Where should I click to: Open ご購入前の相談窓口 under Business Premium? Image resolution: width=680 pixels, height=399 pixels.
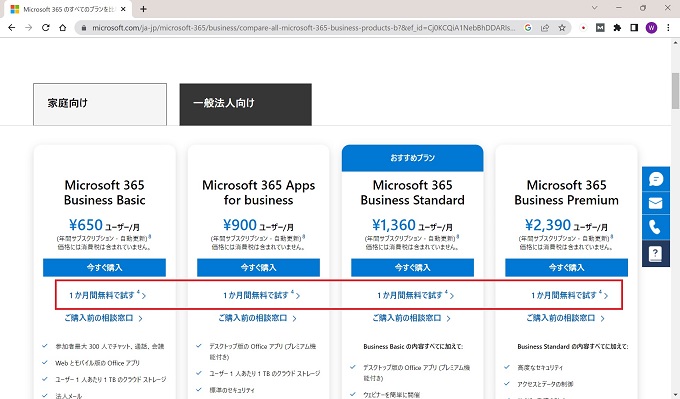point(565,318)
